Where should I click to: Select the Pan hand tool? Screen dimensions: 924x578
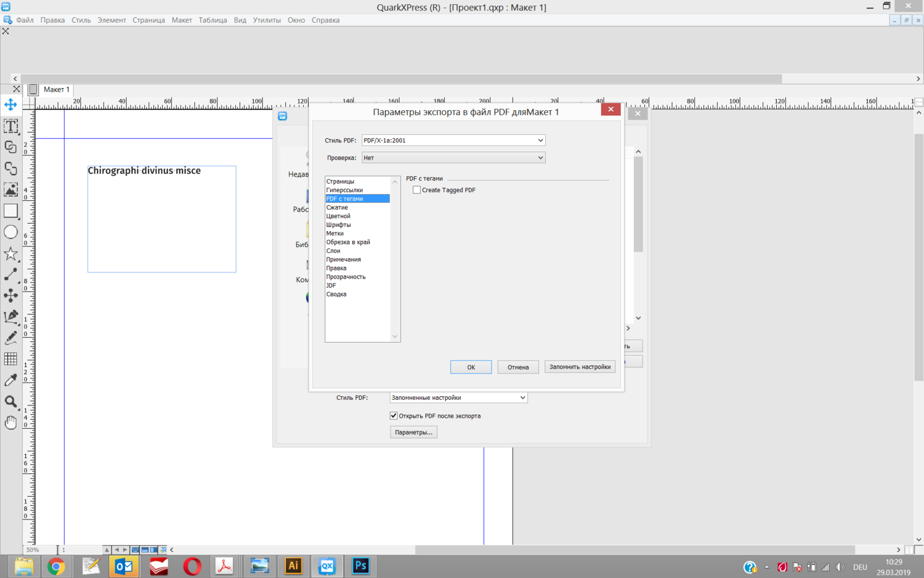click(10, 423)
